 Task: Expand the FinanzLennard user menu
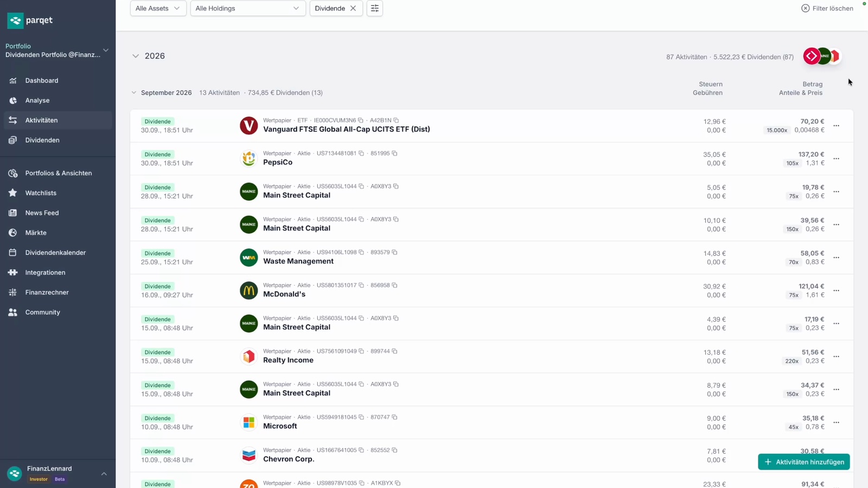(x=104, y=474)
